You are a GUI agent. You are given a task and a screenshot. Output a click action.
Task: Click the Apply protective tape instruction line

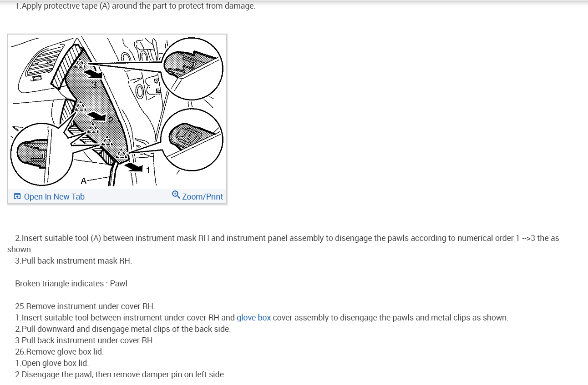pos(135,6)
